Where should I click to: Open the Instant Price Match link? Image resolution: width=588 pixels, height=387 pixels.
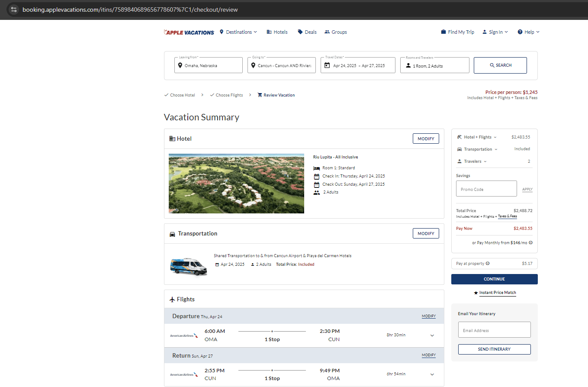(x=497, y=293)
